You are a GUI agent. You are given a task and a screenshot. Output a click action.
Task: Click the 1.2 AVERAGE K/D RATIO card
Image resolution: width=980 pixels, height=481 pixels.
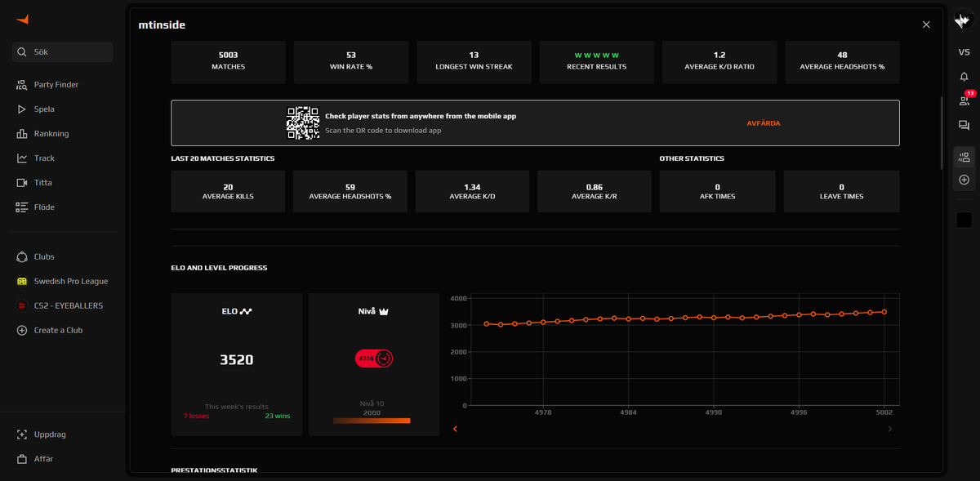pos(719,61)
